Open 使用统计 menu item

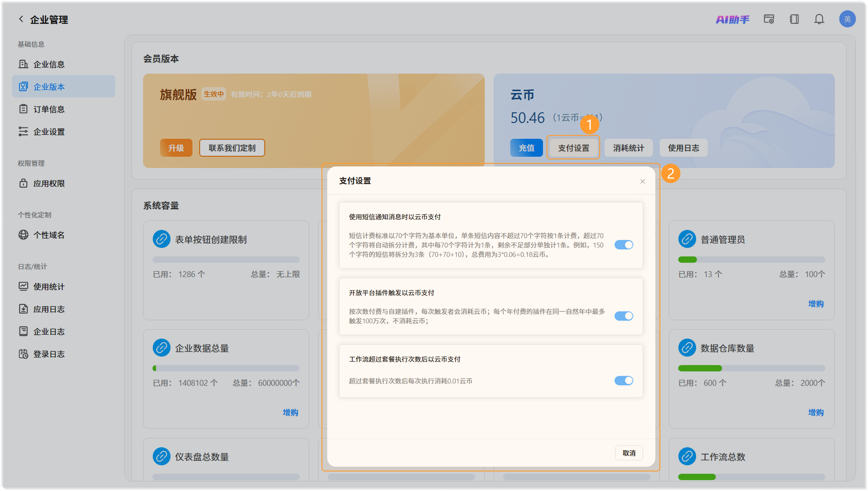click(x=63, y=286)
